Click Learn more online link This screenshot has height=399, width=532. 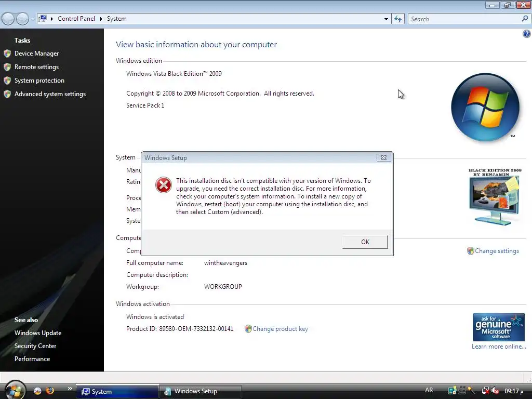pos(499,347)
